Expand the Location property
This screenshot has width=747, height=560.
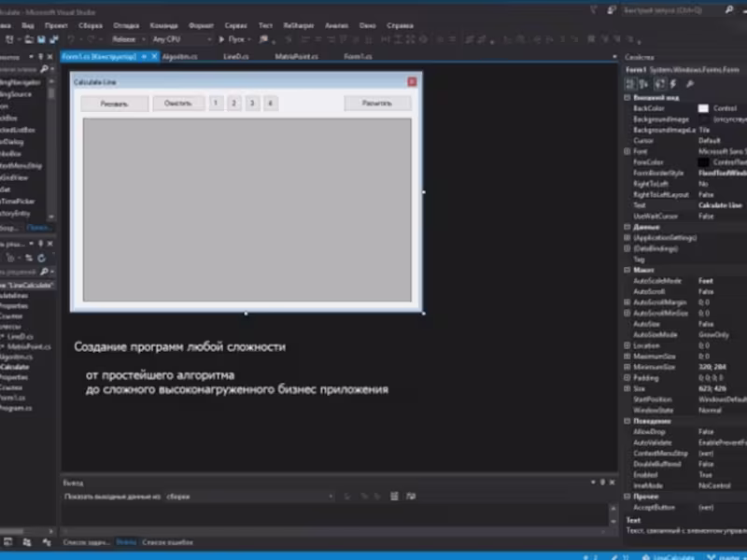[627, 345]
